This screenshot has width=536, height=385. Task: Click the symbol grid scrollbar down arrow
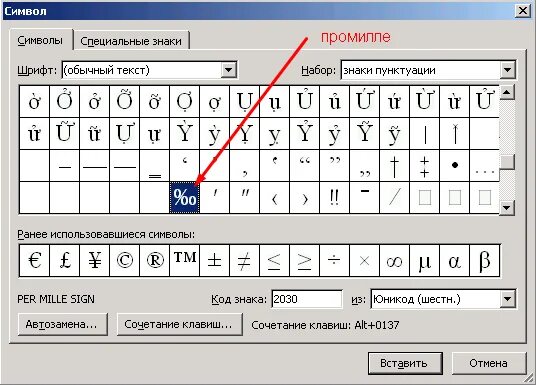coord(507,207)
